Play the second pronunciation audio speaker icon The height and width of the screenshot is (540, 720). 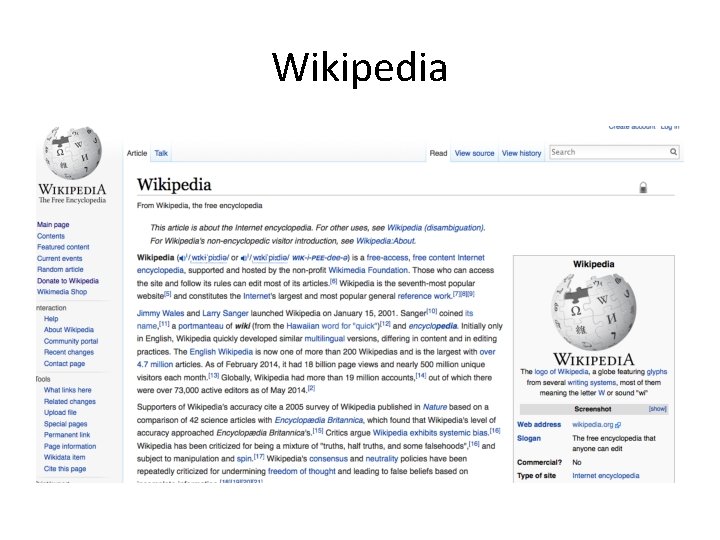pyautogui.click(x=244, y=258)
